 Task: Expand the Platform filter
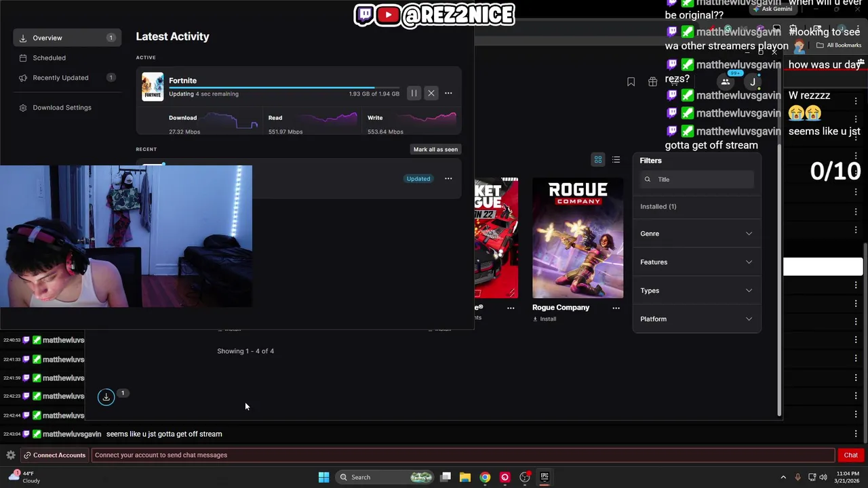(696, 319)
